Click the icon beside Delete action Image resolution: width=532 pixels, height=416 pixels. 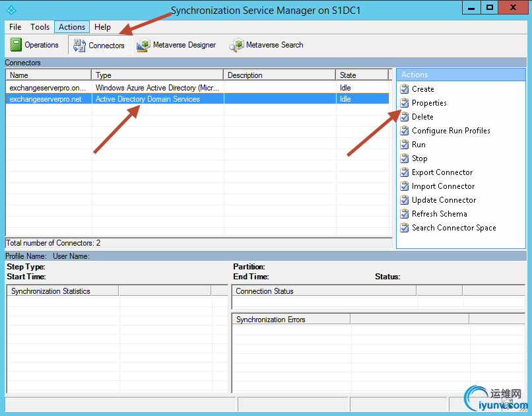[x=405, y=117]
